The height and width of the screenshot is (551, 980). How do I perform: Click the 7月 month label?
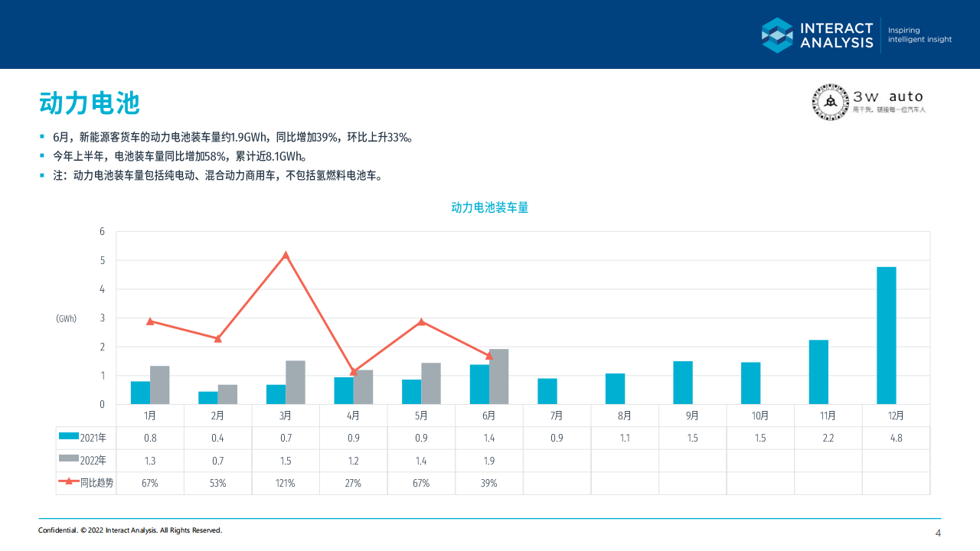pyautogui.click(x=557, y=416)
